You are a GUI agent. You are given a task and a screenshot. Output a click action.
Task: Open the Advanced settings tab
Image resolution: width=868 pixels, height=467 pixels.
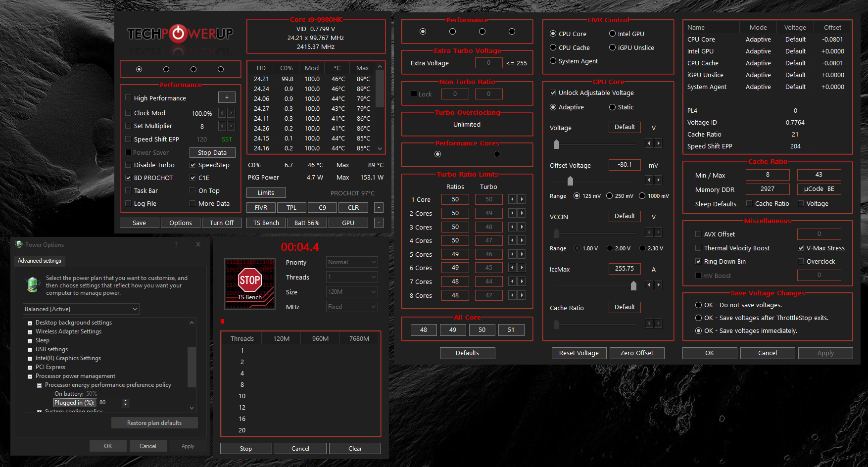pyautogui.click(x=40, y=261)
